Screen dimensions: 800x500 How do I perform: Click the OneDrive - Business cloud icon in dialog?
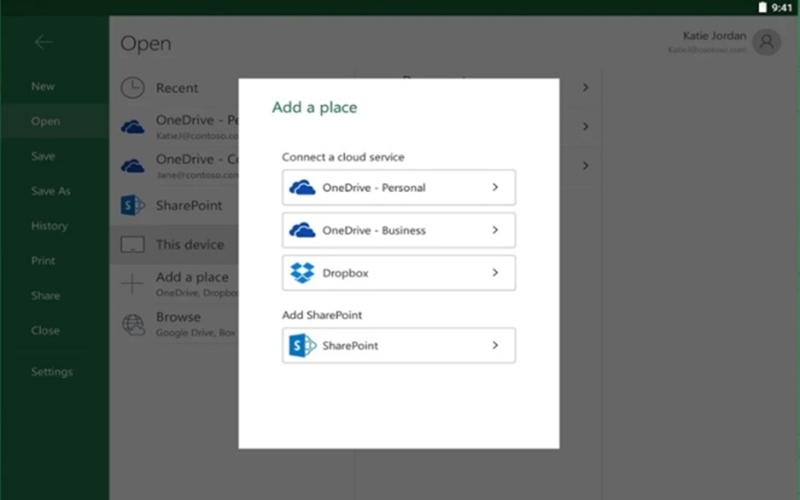(302, 230)
